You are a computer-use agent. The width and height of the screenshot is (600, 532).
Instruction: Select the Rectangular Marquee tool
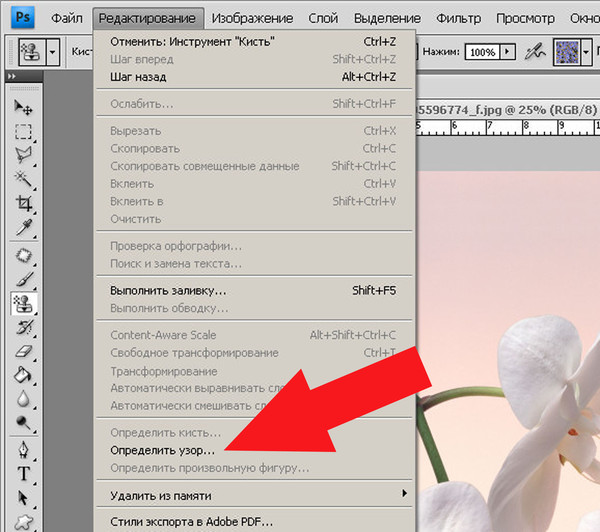tap(23, 131)
